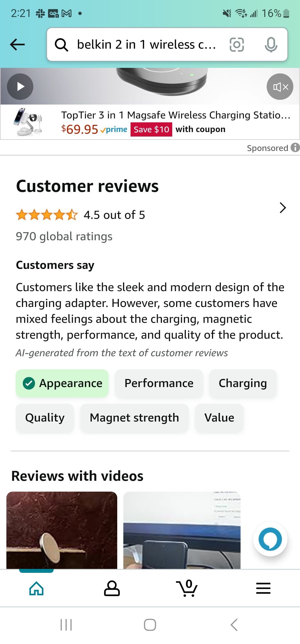Tap the Save $10 coupon badge
Screen dimensions: 300x644
coord(151,129)
